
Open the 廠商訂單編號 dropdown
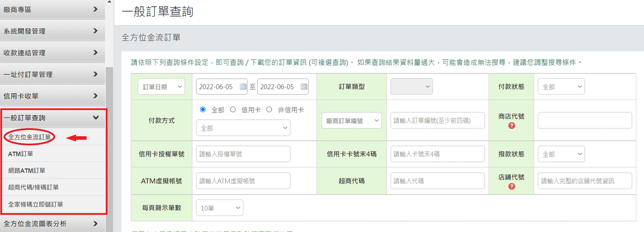[352, 120]
